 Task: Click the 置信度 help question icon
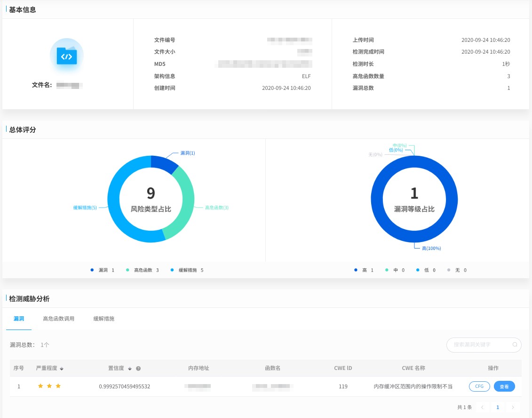[x=138, y=369]
